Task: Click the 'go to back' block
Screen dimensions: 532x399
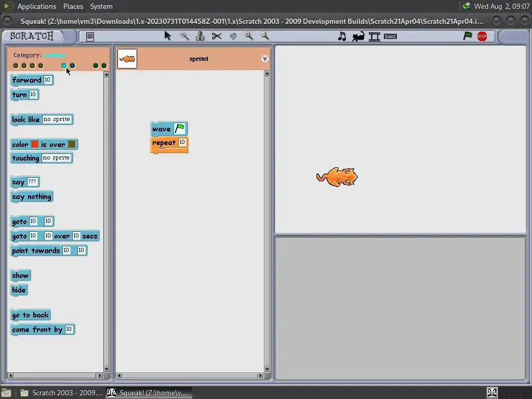Action: point(31,315)
